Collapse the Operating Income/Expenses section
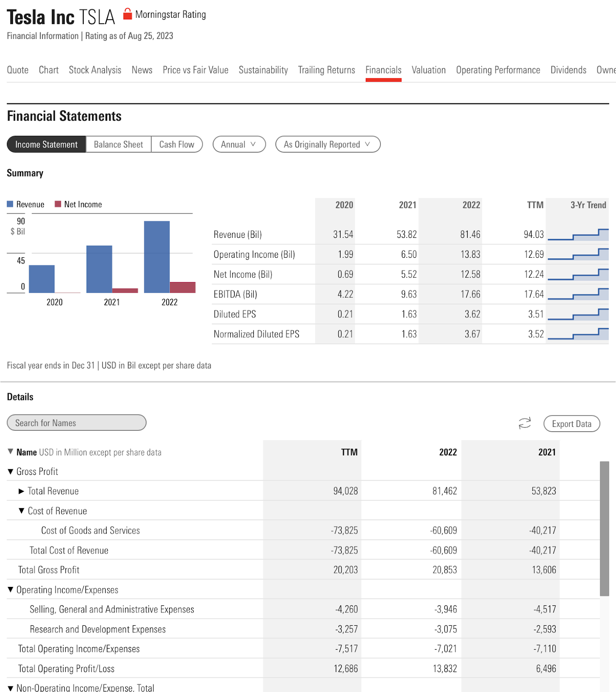The height and width of the screenshot is (692, 616). (10, 590)
